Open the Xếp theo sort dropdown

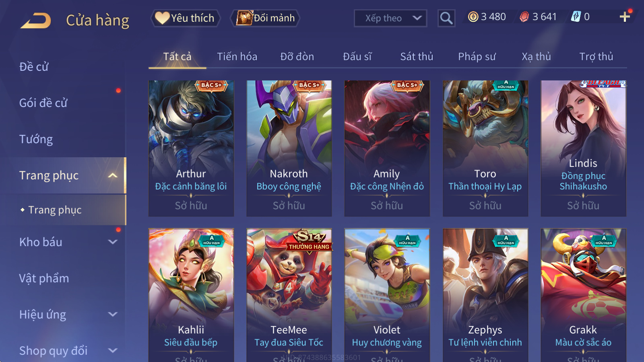[x=390, y=18]
